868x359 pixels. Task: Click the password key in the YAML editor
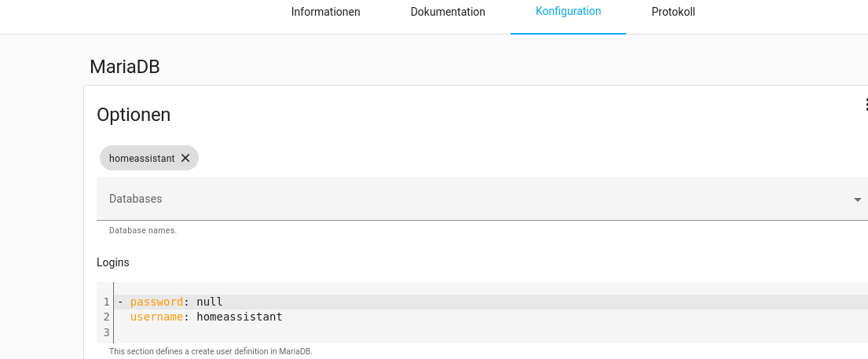[156, 302]
